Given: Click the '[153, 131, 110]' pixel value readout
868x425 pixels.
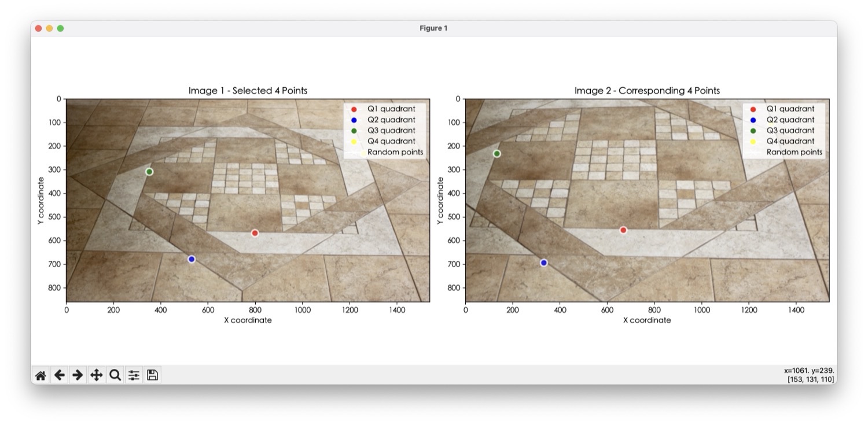Looking at the screenshot, I should pyautogui.click(x=810, y=379).
